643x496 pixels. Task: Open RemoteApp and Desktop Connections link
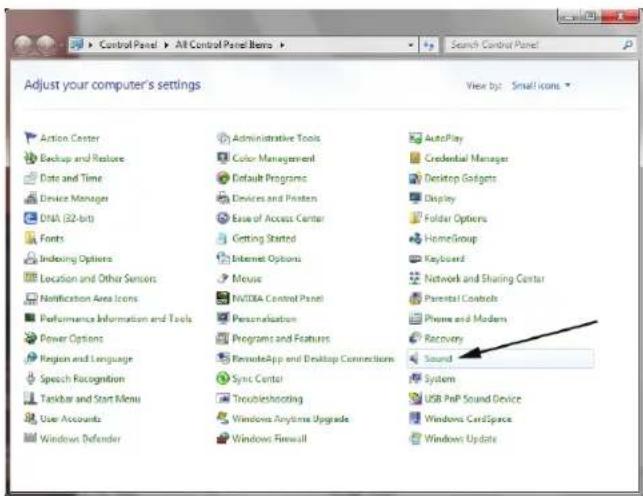(x=313, y=359)
